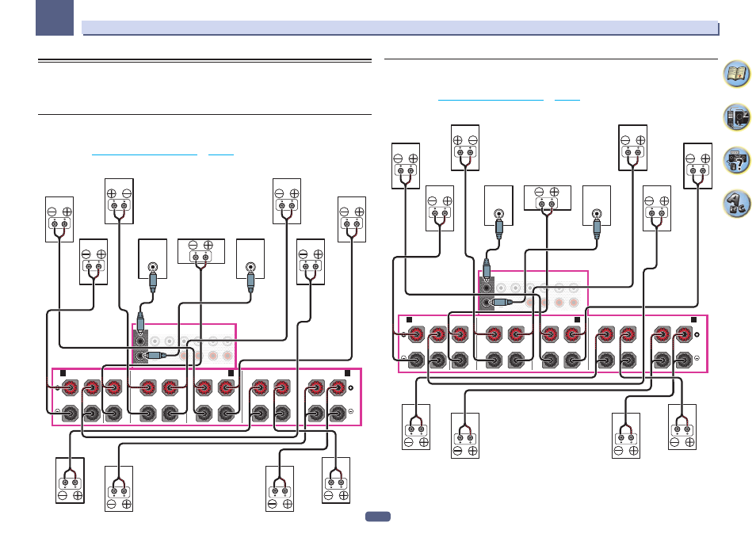Open the contents book icon
This screenshot has height=534, width=756.
pyautogui.click(x=737, y=74)
